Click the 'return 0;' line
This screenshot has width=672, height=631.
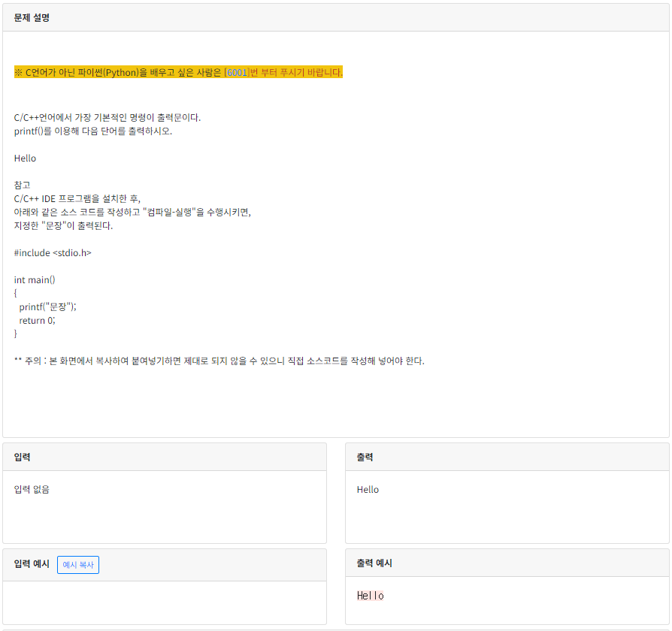(38, 321)
